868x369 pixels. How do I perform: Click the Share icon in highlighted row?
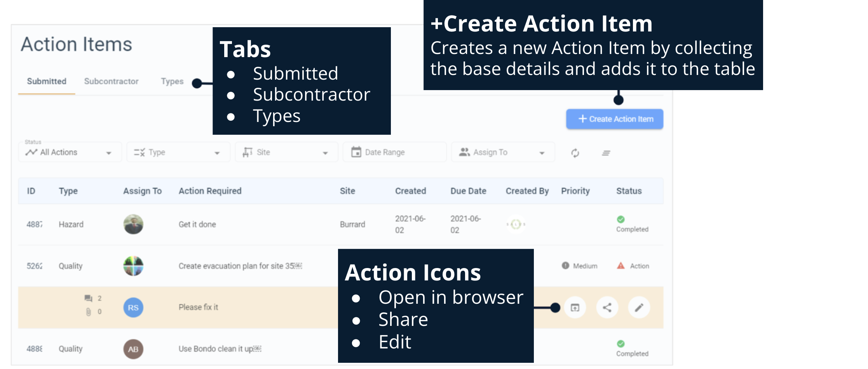tap(607, 308)
